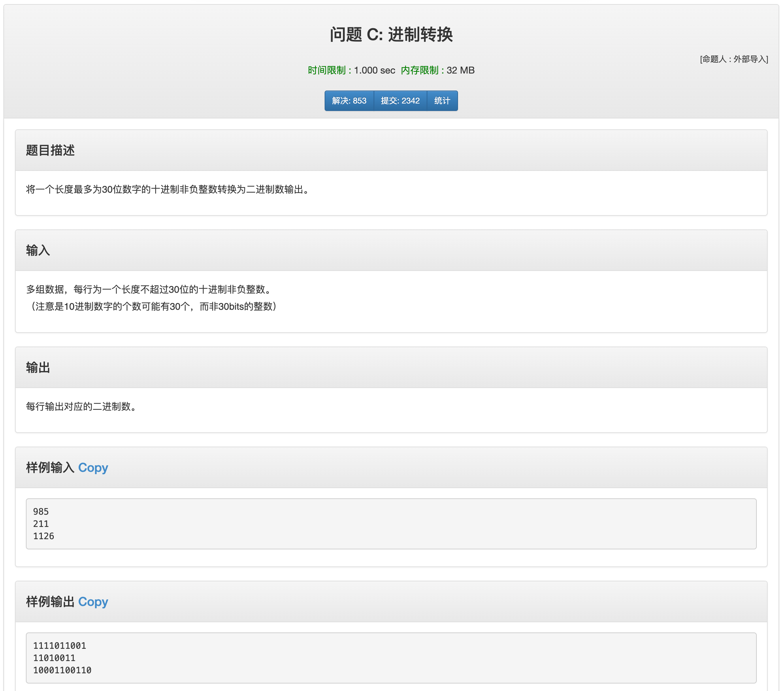Click the output line 1111011001

(x=60, y=646)
